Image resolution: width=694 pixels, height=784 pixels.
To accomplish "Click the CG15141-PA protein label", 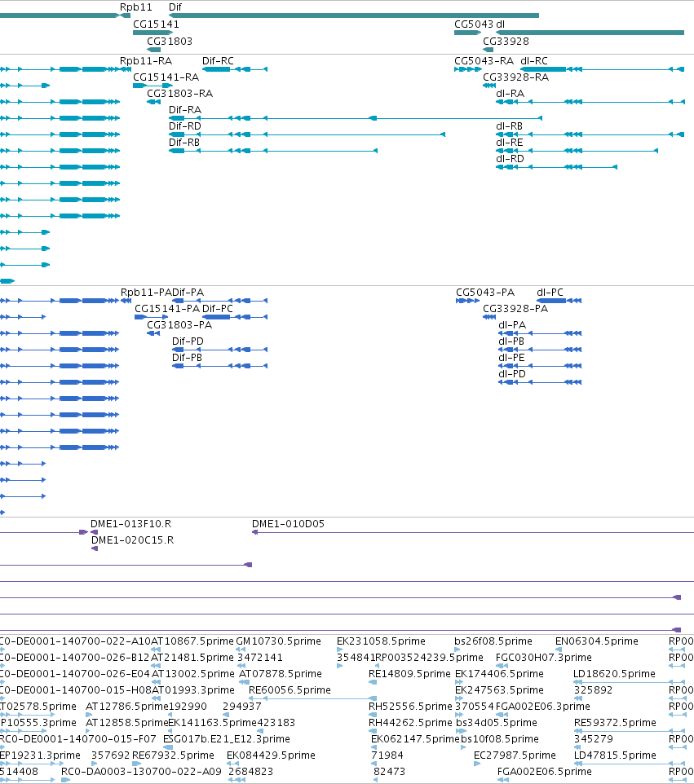I will [x=167, y=309].
